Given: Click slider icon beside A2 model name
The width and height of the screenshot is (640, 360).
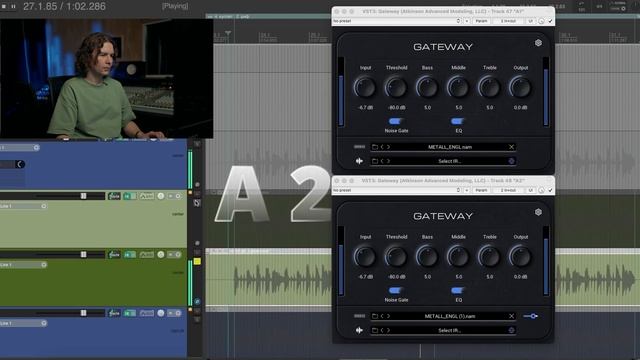Looking at the screenshot, I should click(x=531, y=316).
